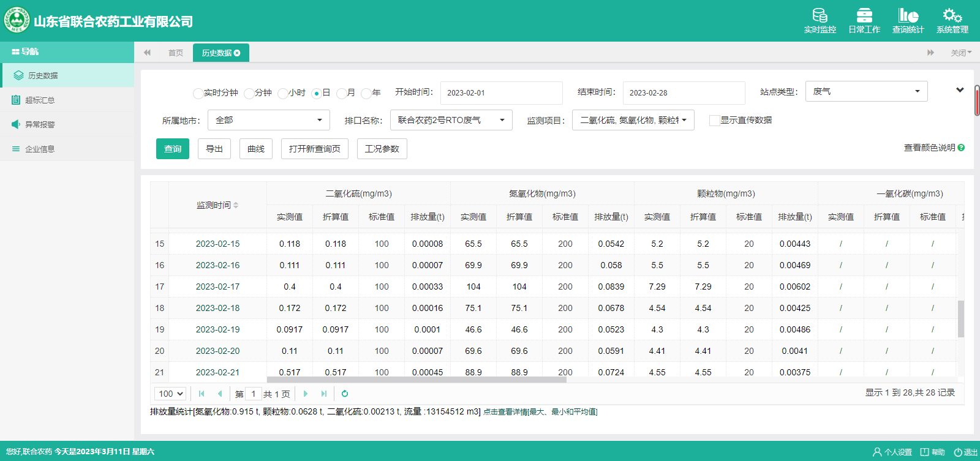Open 个人设置 personal settings
980x461 pixels.
(892, 452)
